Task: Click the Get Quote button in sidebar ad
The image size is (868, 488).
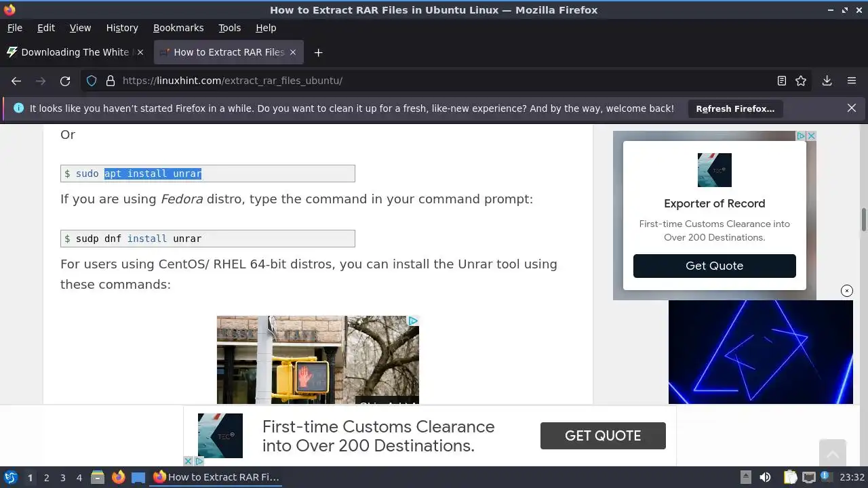Action: coord(714,266)
